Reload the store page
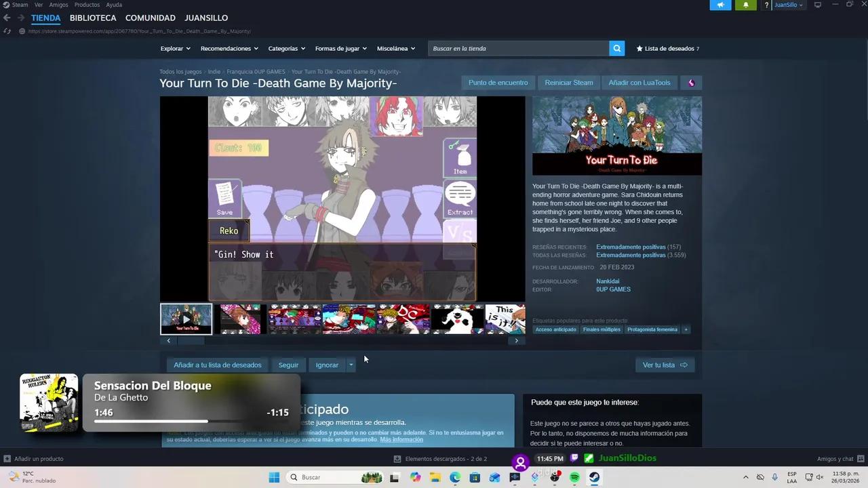868x488 pixels. pyautogui.click(x=7, y=30)
